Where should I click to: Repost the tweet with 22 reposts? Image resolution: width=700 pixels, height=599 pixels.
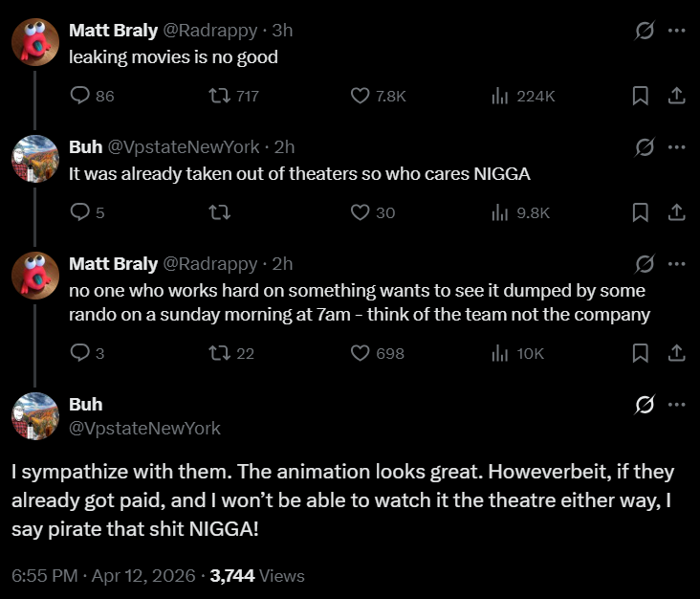220,353
